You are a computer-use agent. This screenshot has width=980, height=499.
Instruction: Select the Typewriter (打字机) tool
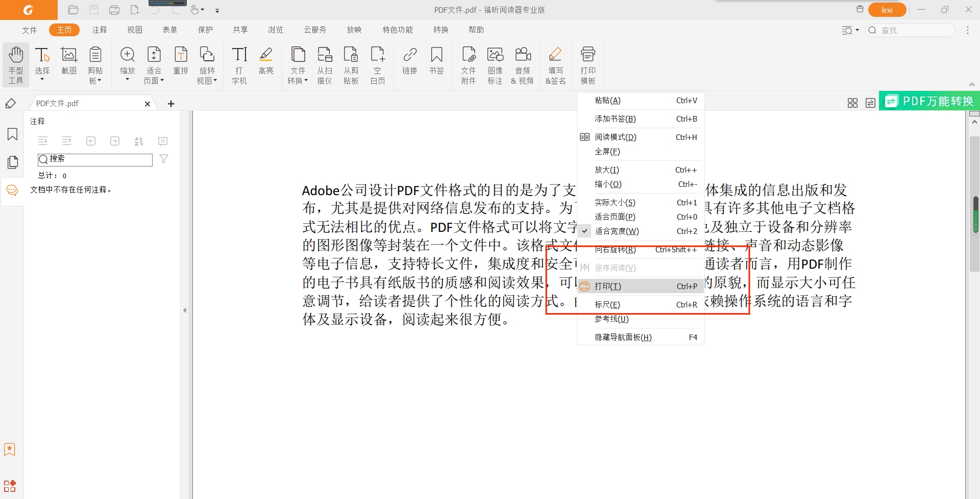pyautogui.click(x=239, y=64)
